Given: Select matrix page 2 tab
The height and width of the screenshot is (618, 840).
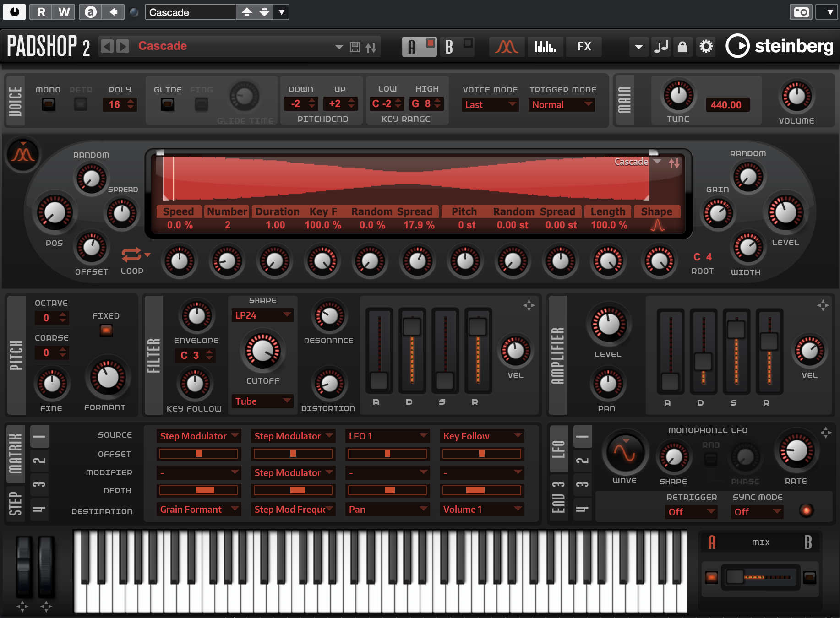Looking at the screenshot, I should coord(39,461).
